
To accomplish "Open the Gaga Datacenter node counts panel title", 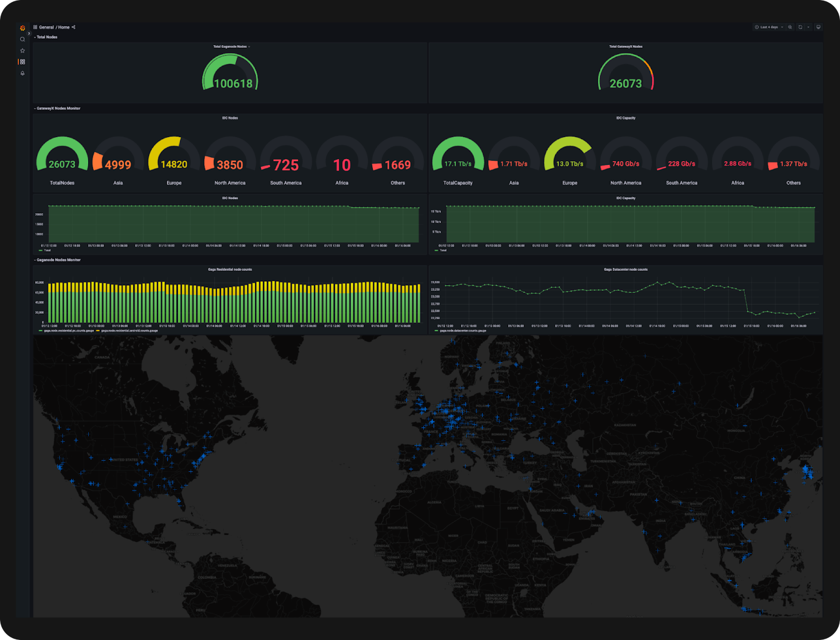I will (626, 269).
